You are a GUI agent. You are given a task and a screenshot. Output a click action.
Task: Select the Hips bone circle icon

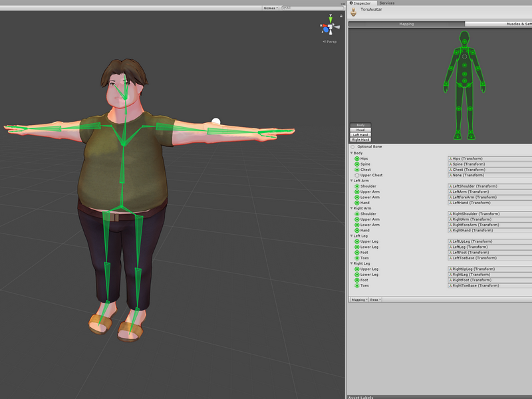click(357, 158)
